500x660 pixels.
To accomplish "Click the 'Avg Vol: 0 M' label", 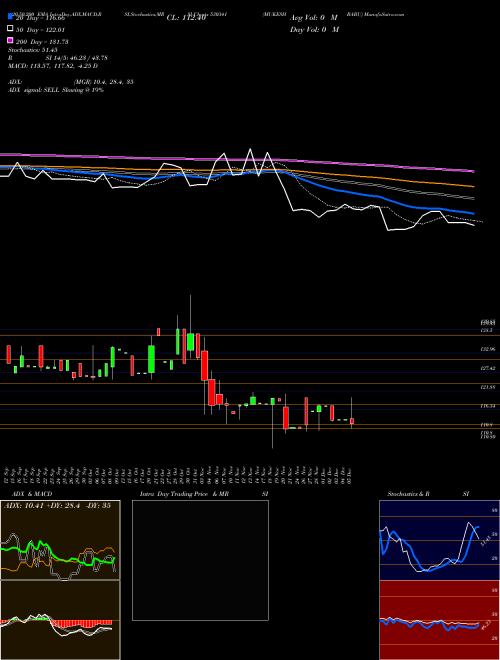I will (314, 18).
